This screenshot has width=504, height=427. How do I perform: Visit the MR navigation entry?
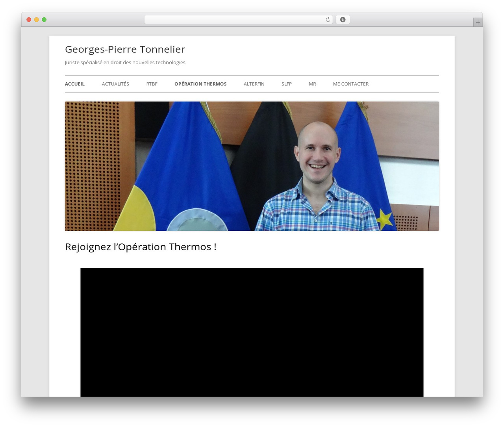(312, 84)
